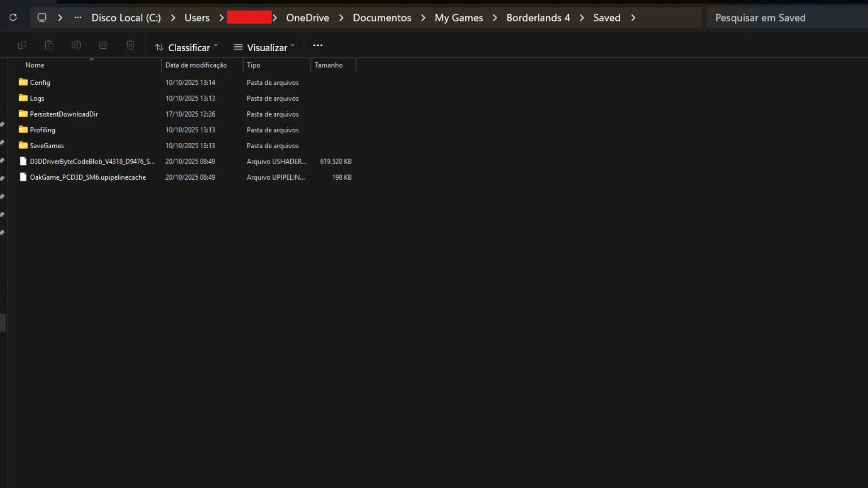Select the OakGame_PCD3D_SM6.upipelinecache file
The image size is (868, 488).
coord(88,177)
